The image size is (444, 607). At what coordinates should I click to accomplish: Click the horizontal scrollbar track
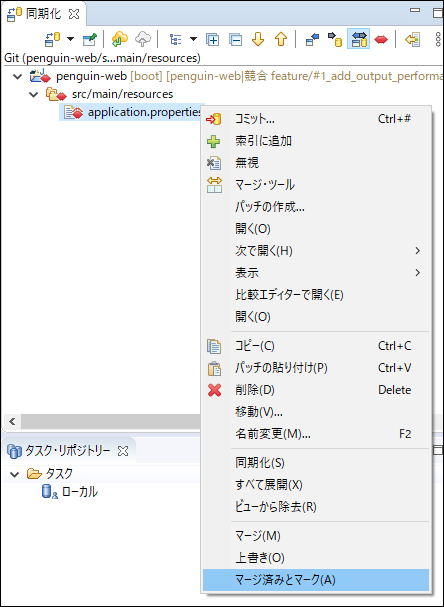coord(110,421)
